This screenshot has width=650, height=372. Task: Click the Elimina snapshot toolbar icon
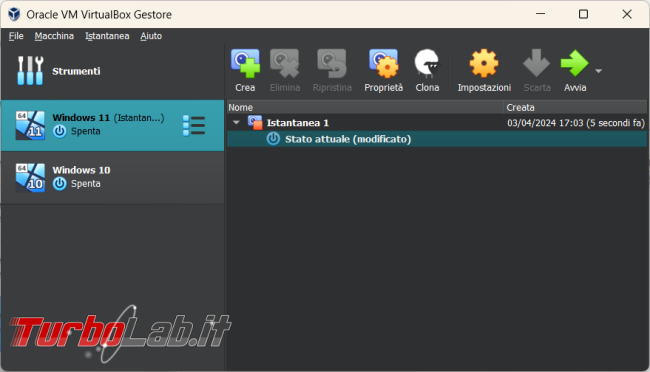click(285, 64)
